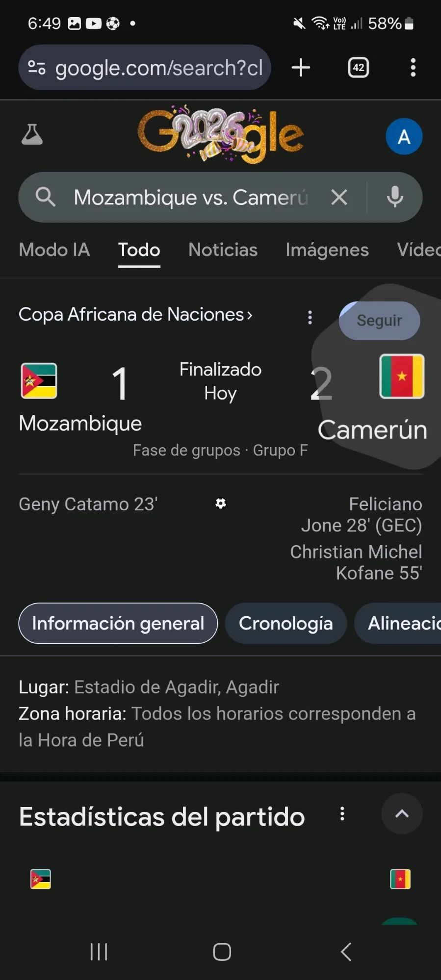Toggle Seguir to follow the match
Screen dimensions: 441x980
coord(379,321)
